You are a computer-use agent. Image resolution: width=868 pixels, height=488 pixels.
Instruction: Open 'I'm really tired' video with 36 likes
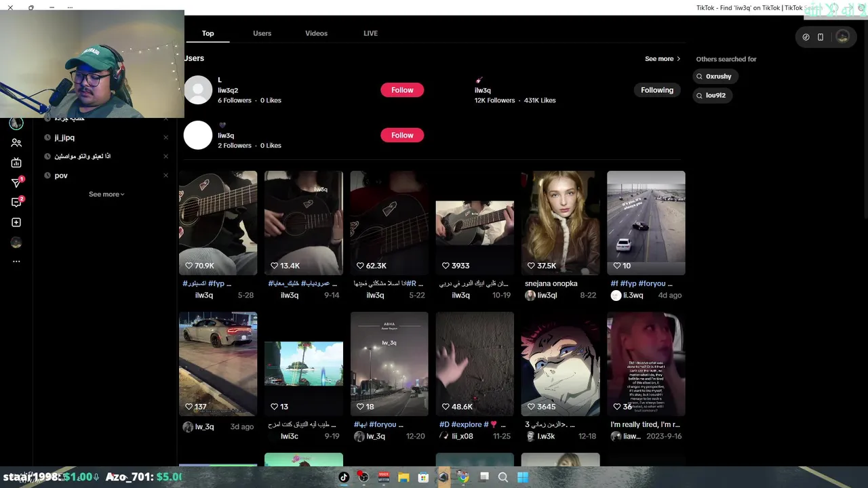(646, 364)
